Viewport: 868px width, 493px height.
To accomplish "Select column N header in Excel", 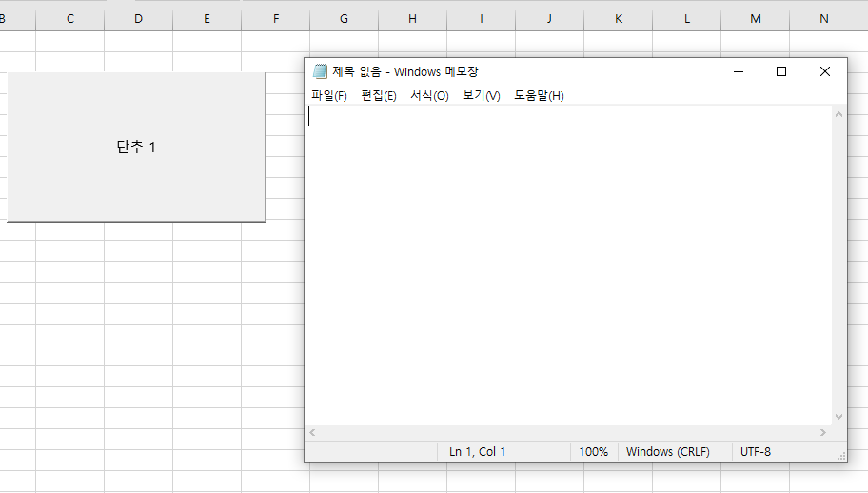I will (824, 19).
